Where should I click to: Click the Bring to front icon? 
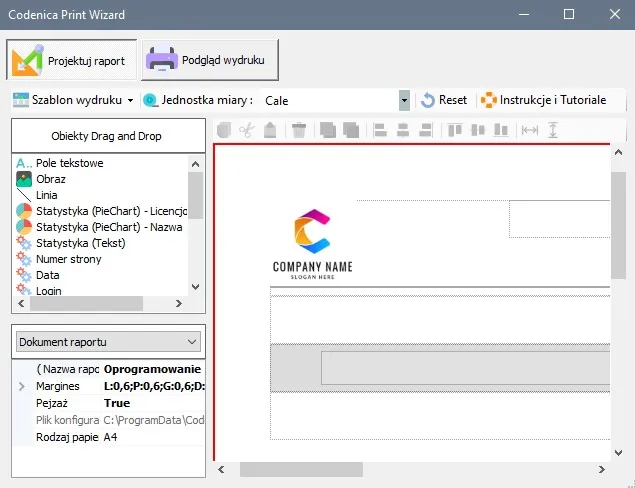click(328, 130)
